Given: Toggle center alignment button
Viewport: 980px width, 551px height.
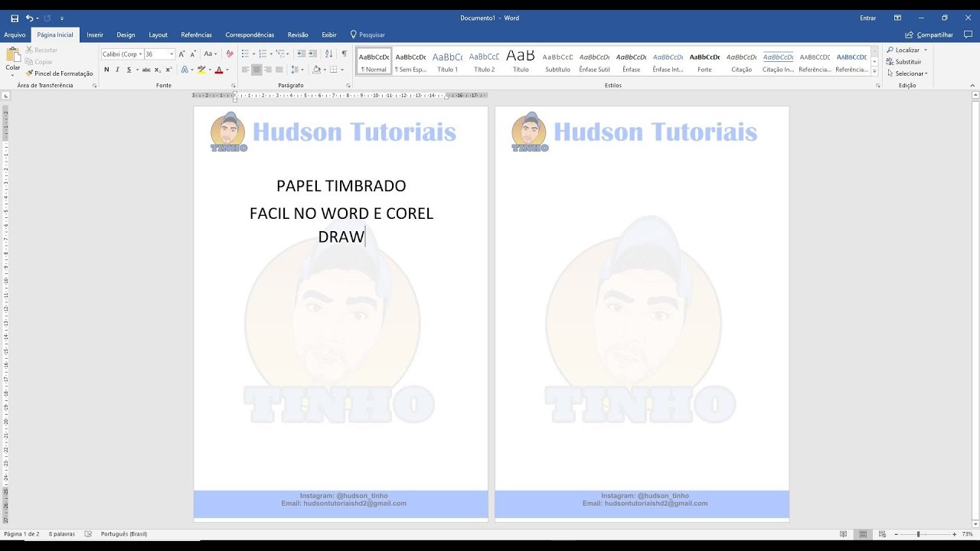Looking at the screenshot, I should pos(256,70).
